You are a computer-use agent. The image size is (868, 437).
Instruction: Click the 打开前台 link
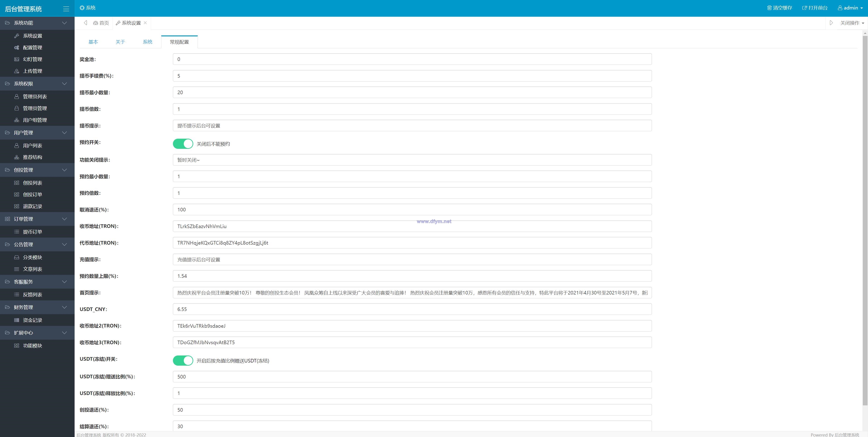815,8
